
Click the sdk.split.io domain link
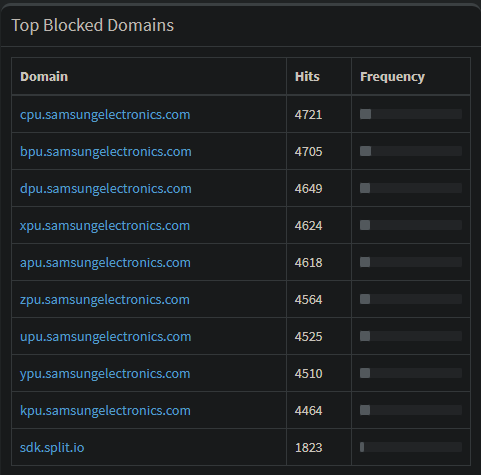52,448
